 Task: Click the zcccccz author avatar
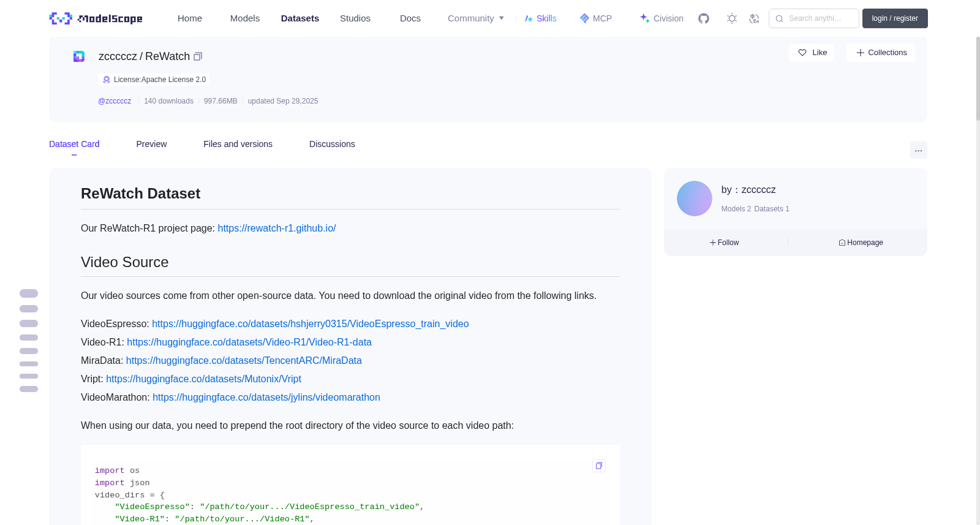695,198
